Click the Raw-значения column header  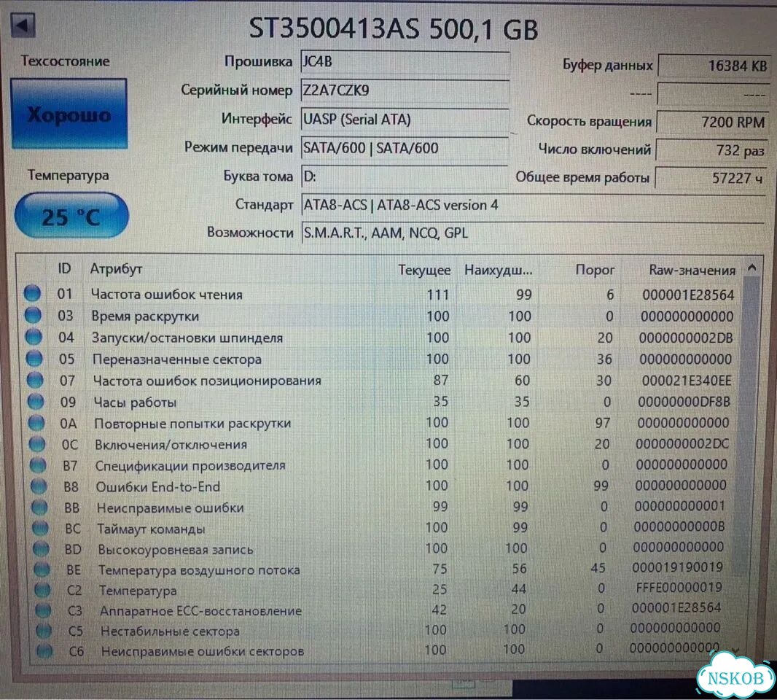click(692, 271)
